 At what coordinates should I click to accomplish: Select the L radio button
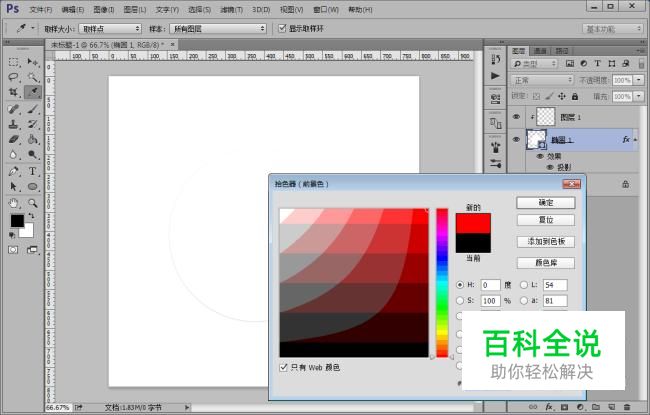[524, 285]
